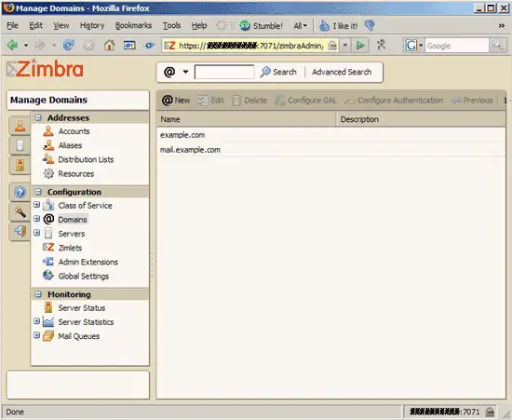This screenshot has height=420, width=512.
Task: Click Configure GAL button
Action: [305, 101]
